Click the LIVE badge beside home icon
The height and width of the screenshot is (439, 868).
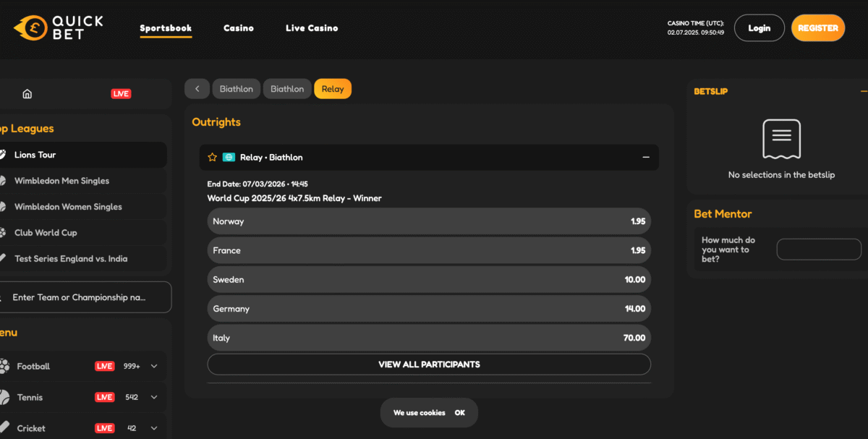(x=121, y=94)
